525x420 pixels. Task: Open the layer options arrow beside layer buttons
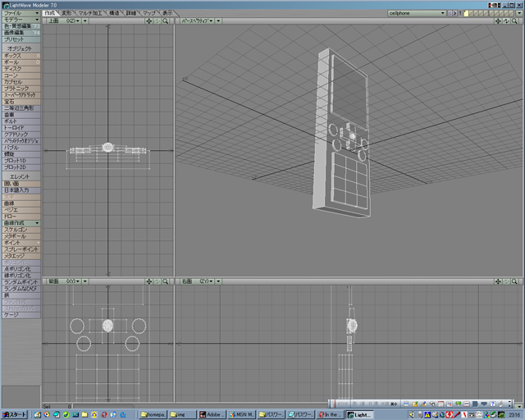click(x=519, y=13)
